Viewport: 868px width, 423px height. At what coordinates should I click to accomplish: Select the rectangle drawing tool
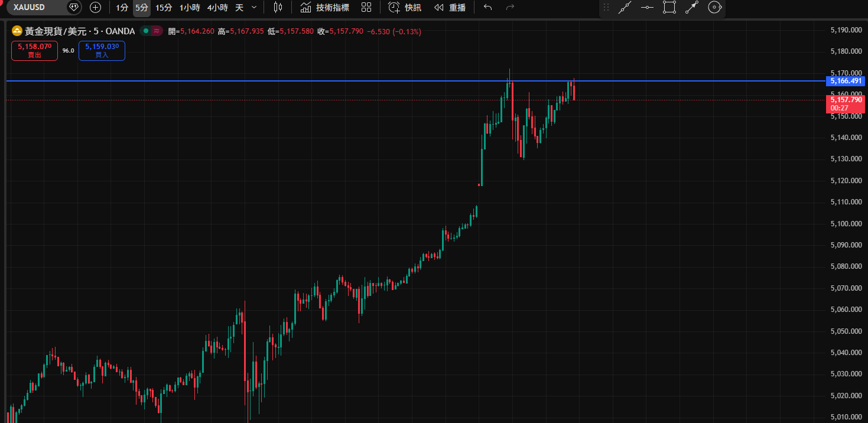pyautogui.click(x=669, y=8)
